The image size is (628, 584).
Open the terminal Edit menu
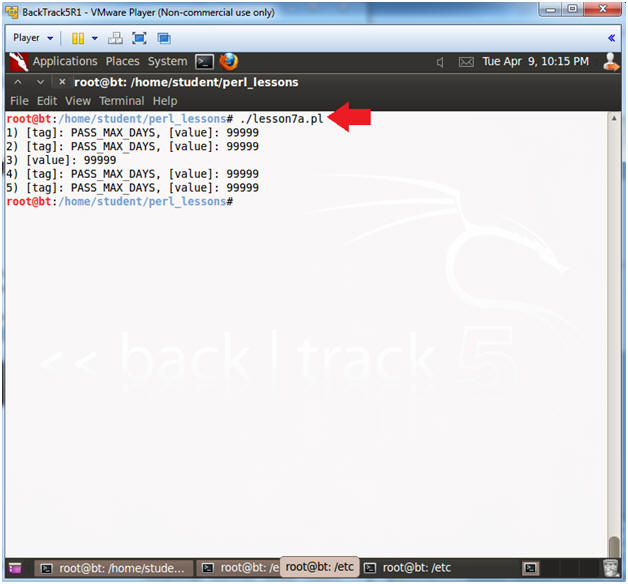(x=47, y=101)
